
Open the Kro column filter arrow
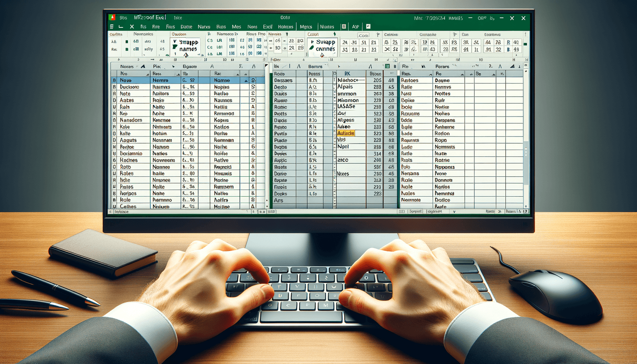pos(147,74)
